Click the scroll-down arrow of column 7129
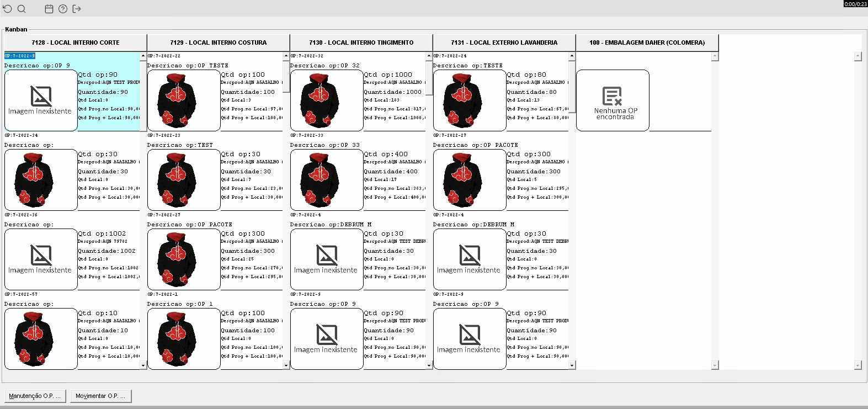The image size is (868, 409). pos(286,365)
